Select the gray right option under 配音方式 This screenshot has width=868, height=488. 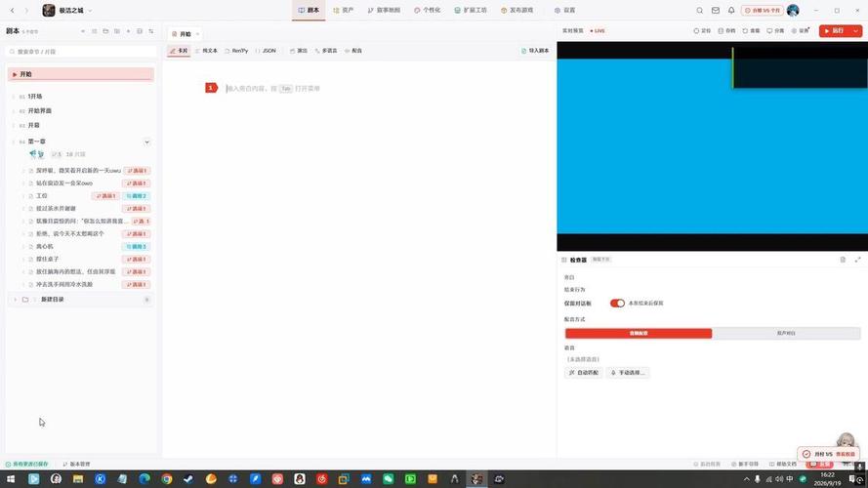click(786, 333)
